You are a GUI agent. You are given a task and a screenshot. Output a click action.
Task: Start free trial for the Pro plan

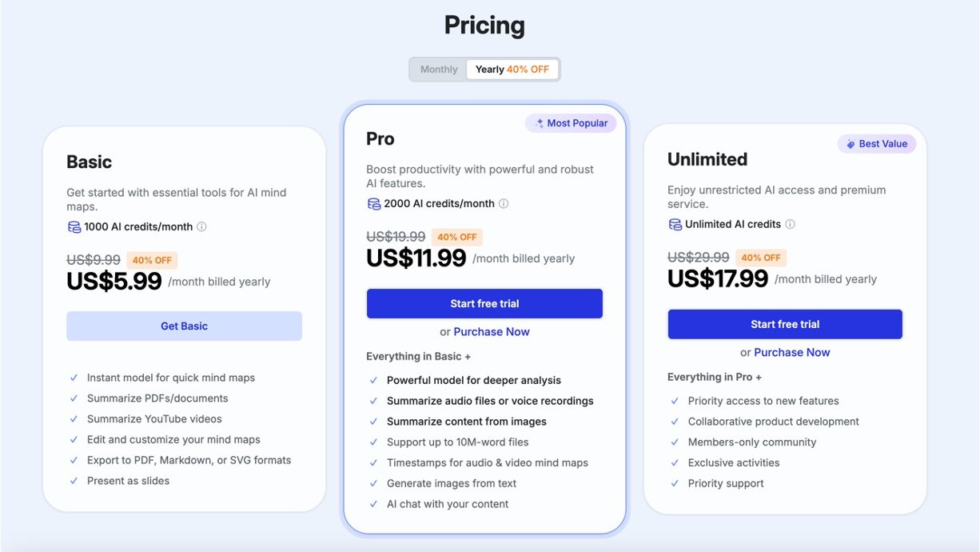[x=484, y=304]
